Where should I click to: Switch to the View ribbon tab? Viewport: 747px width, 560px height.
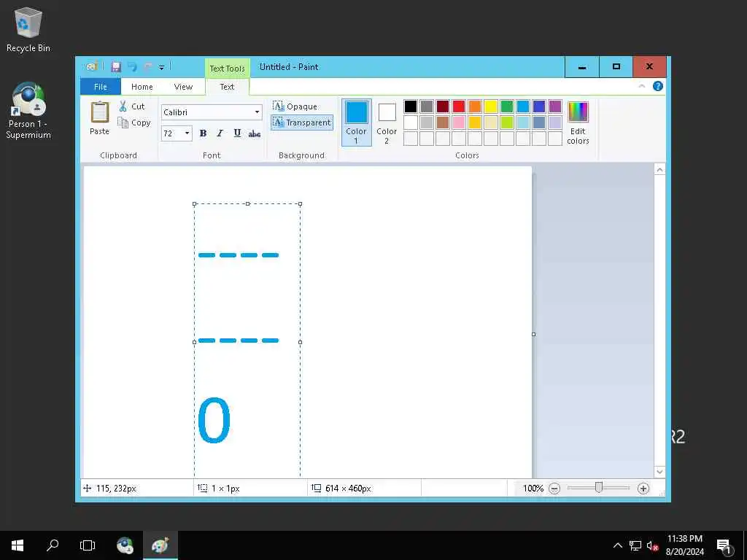(183, 87)
